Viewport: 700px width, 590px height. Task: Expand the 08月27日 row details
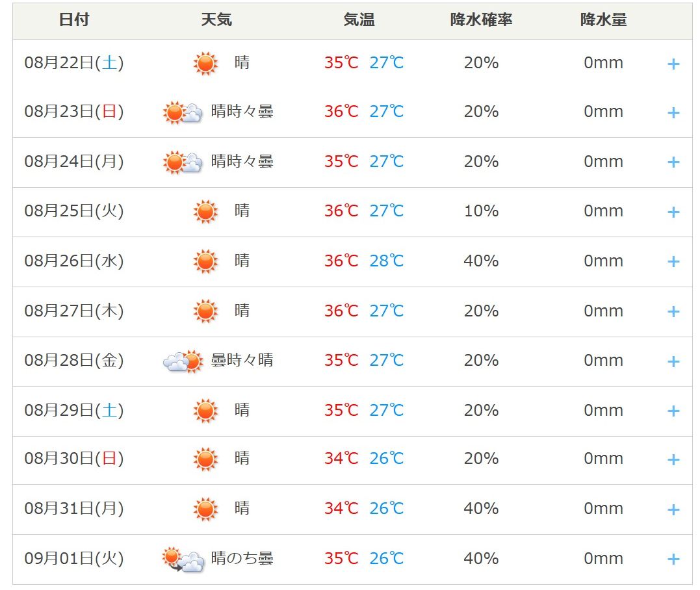click(673, 311)
